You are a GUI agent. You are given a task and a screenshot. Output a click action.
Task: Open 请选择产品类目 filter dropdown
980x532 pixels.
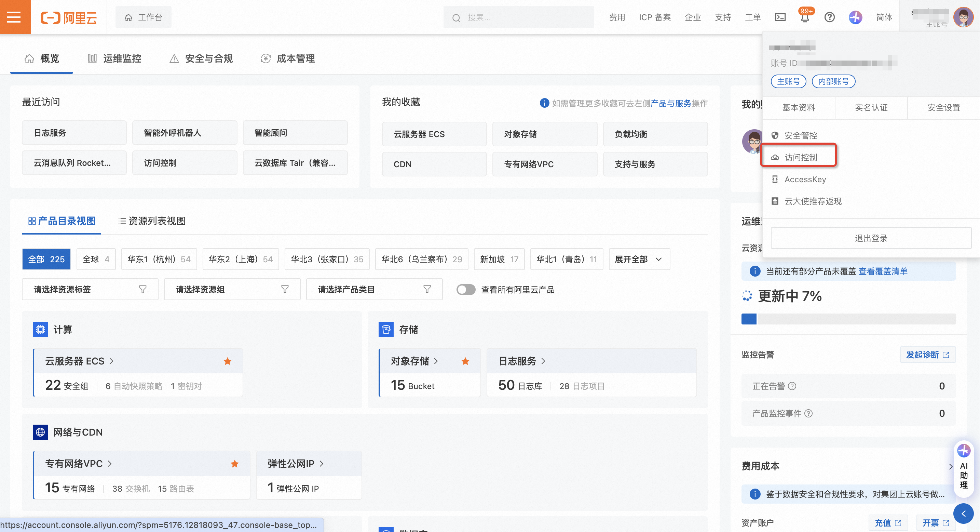374,289
